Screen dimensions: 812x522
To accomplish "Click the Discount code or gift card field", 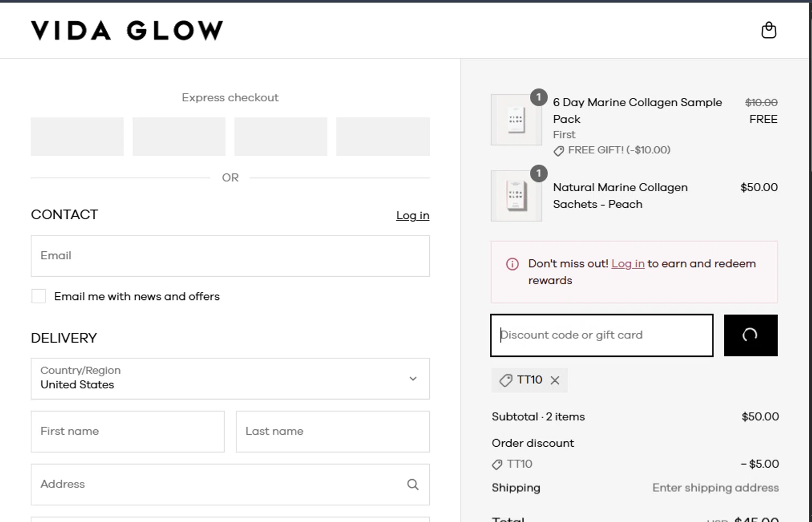I will pos(602,335).
